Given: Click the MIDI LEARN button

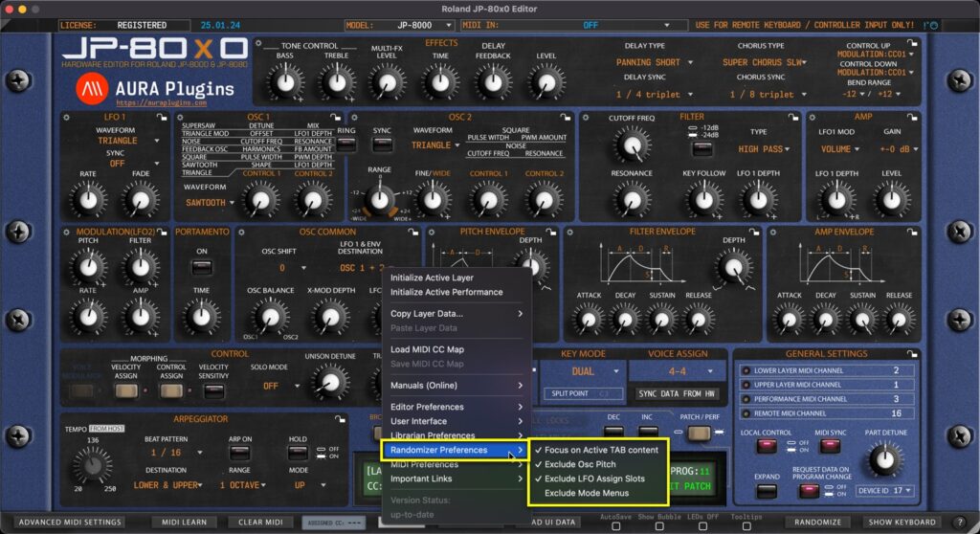Looking at the screenshot, I should pos(184,523).
